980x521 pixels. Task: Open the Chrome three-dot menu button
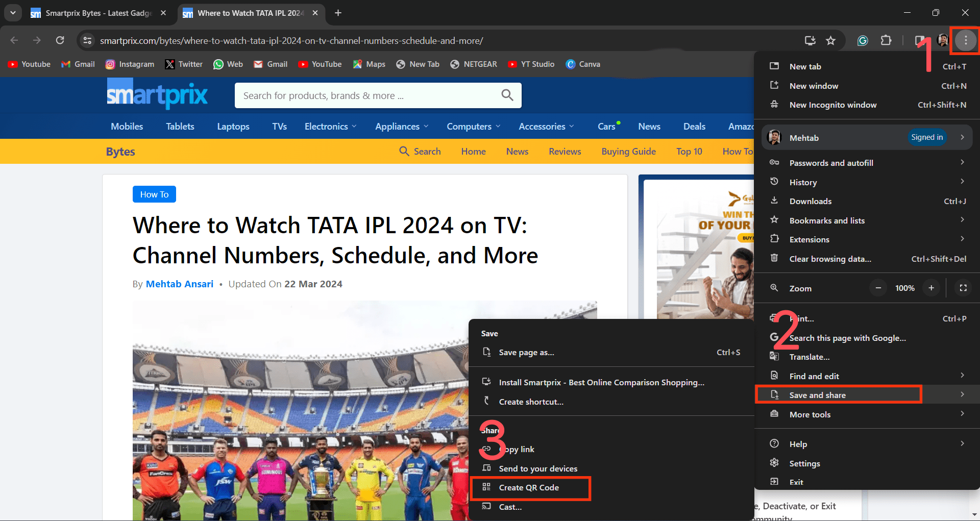[x=965, y=40]
